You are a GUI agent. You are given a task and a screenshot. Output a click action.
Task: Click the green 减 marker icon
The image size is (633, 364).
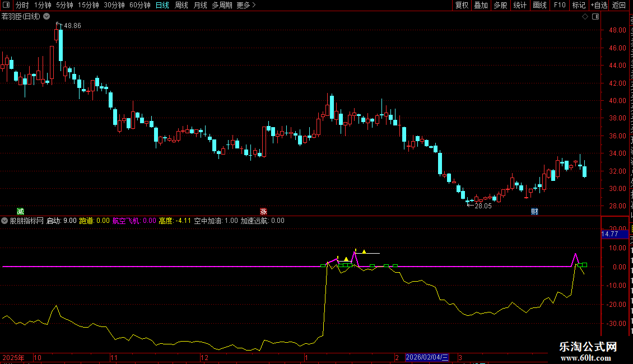coord(21,212)
